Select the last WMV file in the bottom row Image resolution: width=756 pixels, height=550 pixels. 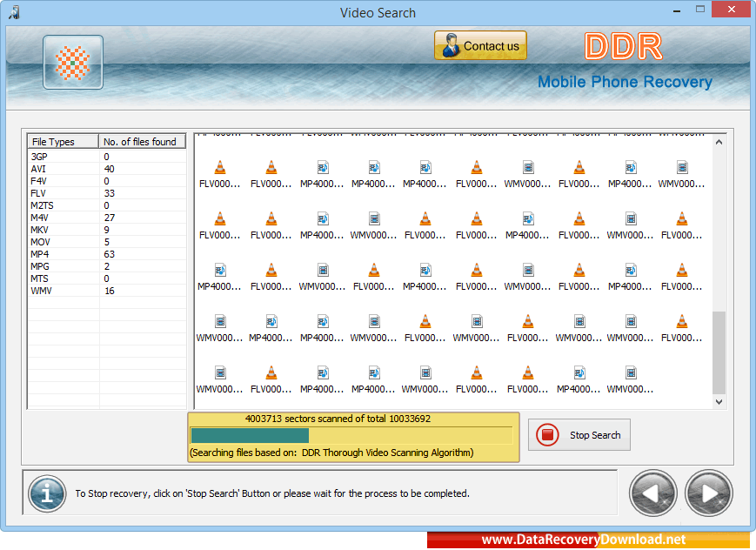click(631, 379)
